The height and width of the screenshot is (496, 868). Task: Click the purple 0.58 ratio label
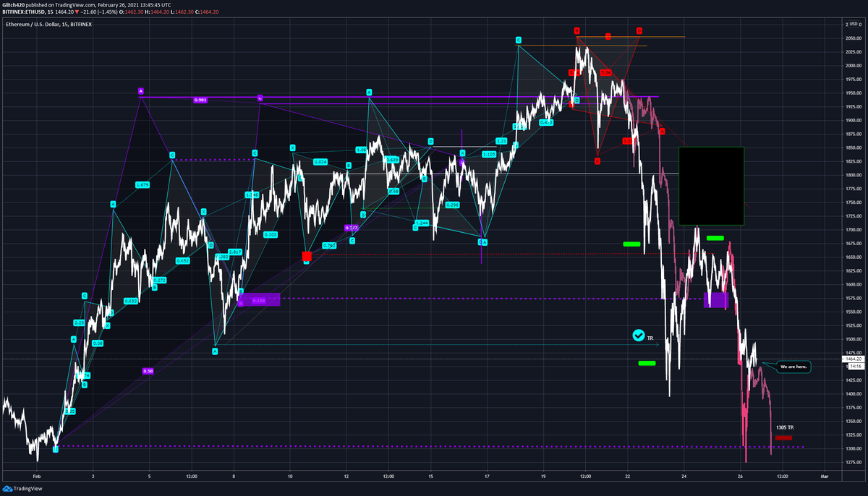(x=148, y=371)
